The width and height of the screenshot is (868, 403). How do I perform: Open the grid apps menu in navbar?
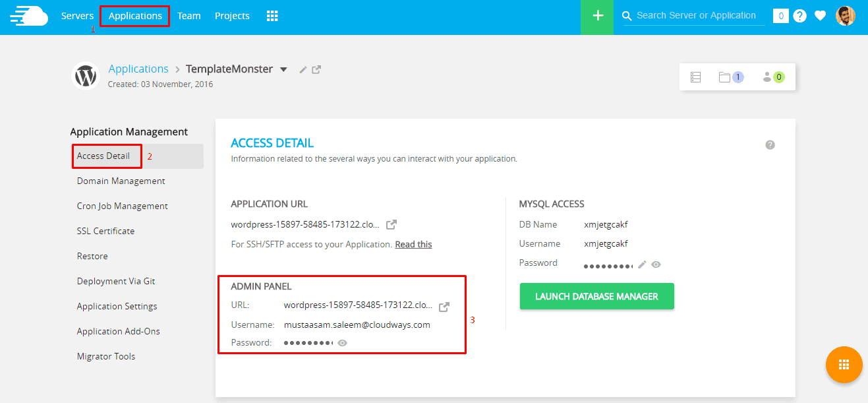tap(272, 16)
